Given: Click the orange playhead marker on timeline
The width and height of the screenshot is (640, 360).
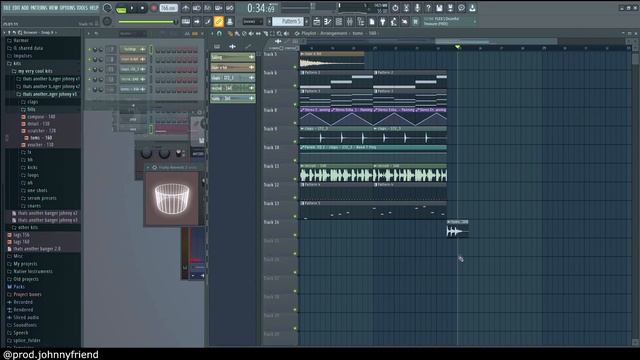Looking at the screenshot, I should point(458,47).
